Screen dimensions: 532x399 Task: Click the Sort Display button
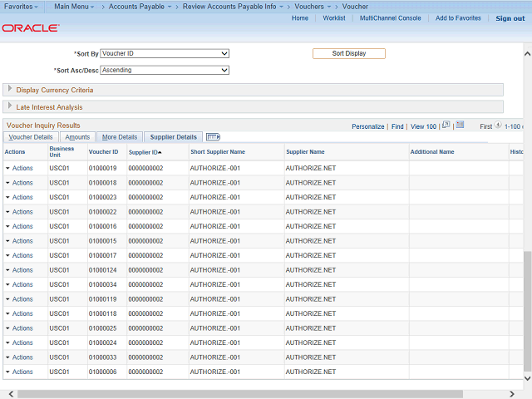pyautogui.click(x=348, y=53)
